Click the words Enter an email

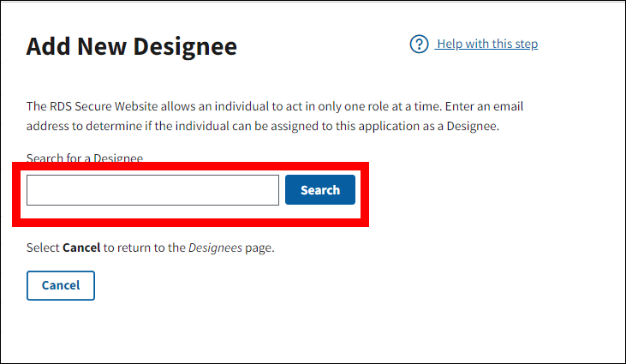tap(482, 107)
